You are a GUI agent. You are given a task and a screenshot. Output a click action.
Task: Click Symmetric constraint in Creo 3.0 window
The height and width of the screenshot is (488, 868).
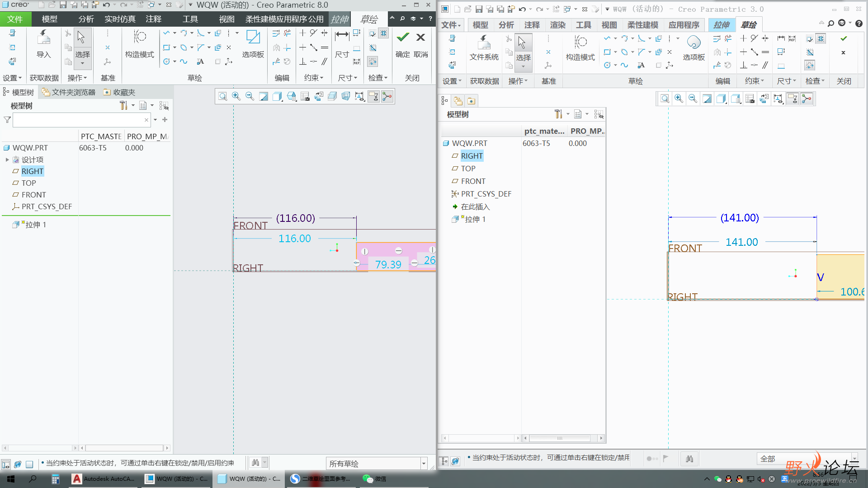pos(765,38)
